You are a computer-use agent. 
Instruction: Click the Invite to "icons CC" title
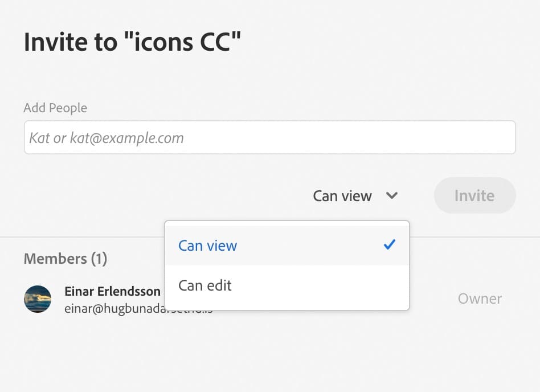click(x=132, y=42)
